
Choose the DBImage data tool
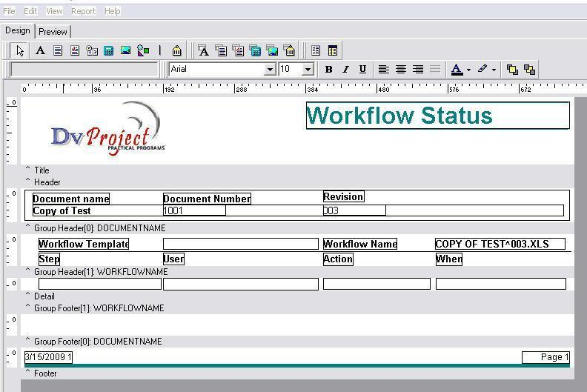coord(273,50)
